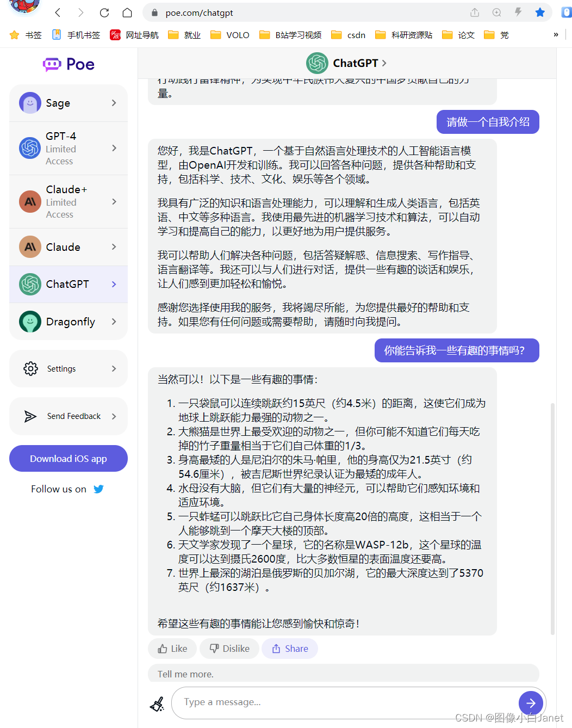The image size is (572, 728).
Task: Click the ChatGPT logo in the chat header
Action: click(317, 63)
